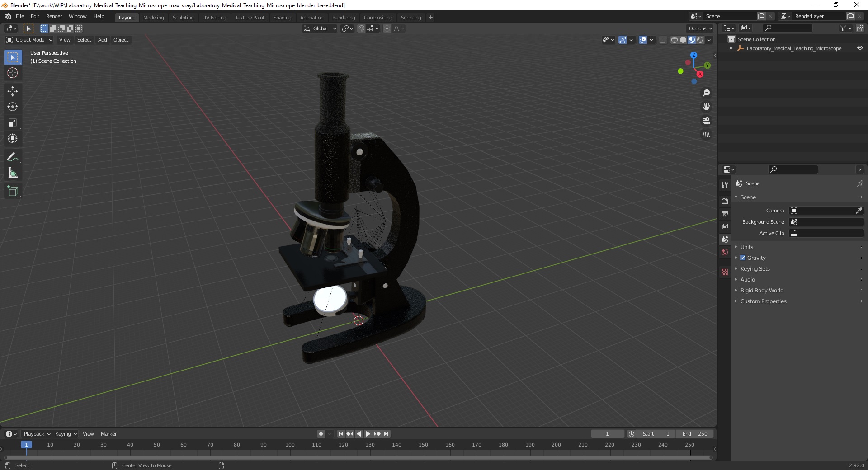Select the Annotate tool

[x=13, y=157]
